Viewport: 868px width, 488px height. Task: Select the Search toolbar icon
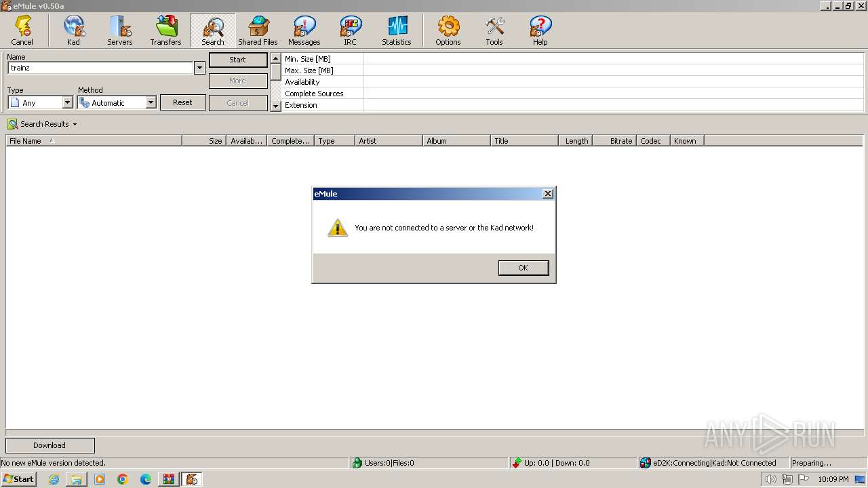coord(212,30)
